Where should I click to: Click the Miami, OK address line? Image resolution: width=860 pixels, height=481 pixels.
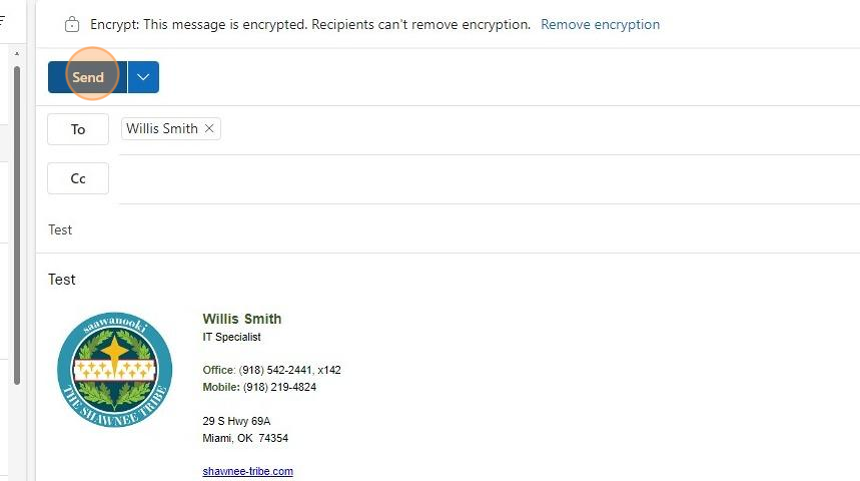245,438
